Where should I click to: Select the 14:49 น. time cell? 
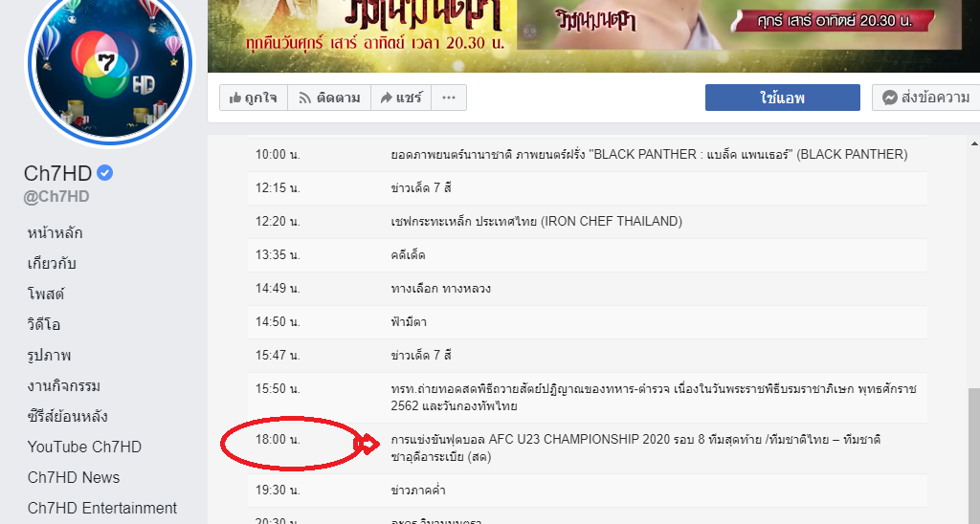(x=278, y=289)
